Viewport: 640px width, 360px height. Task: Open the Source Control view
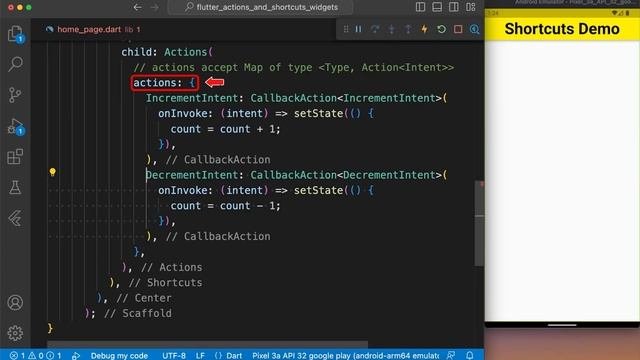[15, 95]
